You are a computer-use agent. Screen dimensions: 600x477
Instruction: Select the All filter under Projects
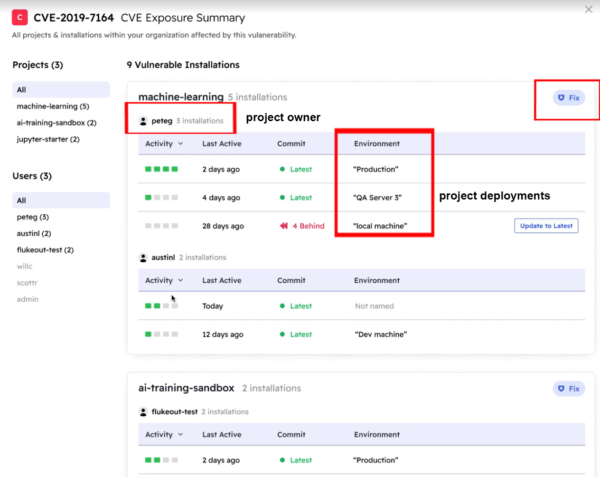pos(22,89)
